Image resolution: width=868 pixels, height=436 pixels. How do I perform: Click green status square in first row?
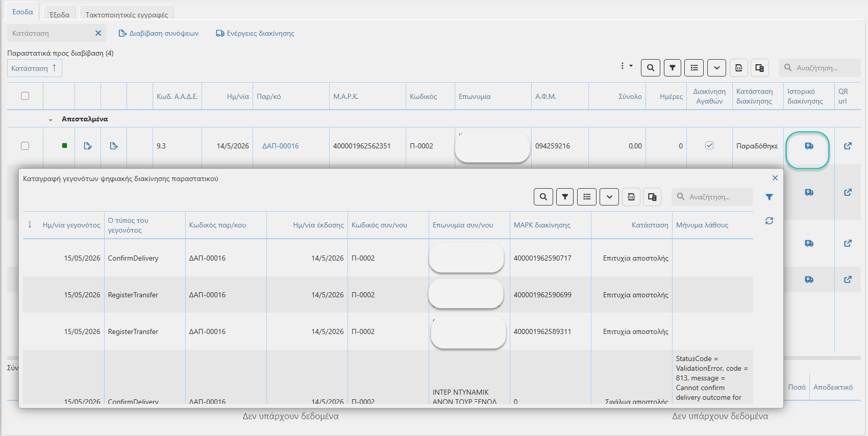[x=64, y=146]
